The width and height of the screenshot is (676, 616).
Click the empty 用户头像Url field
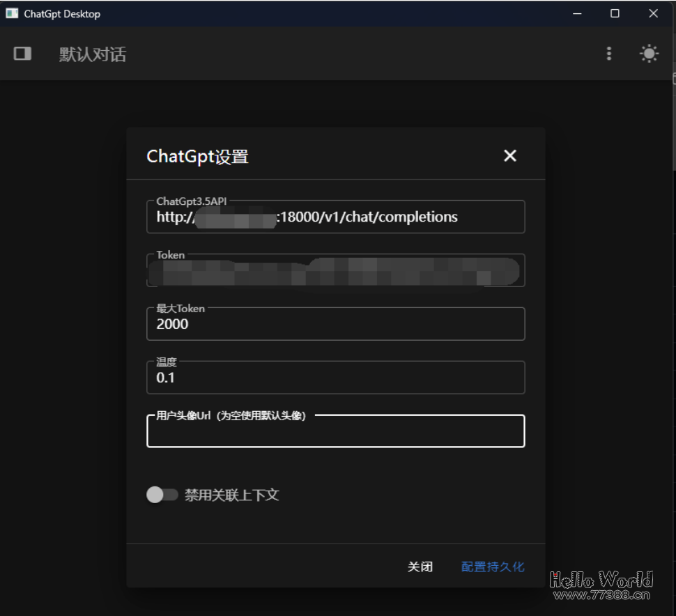point(335,431)
